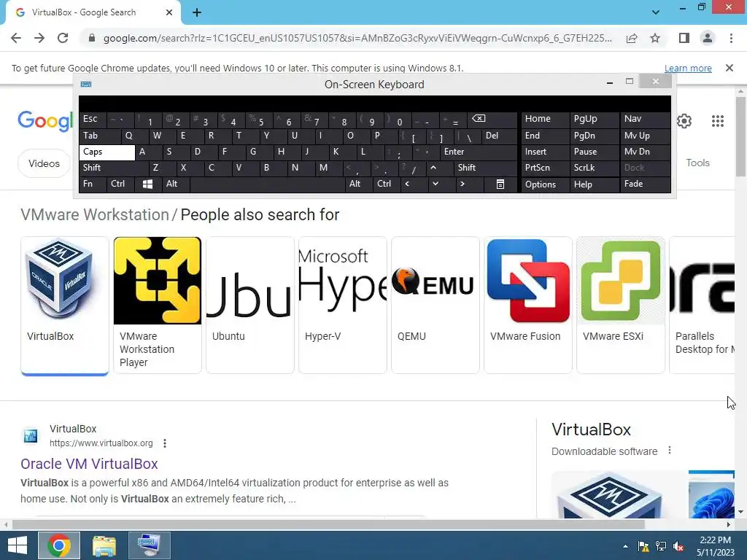Toggle the Caps lock key

pyautogui.click(x=107, y=152)
